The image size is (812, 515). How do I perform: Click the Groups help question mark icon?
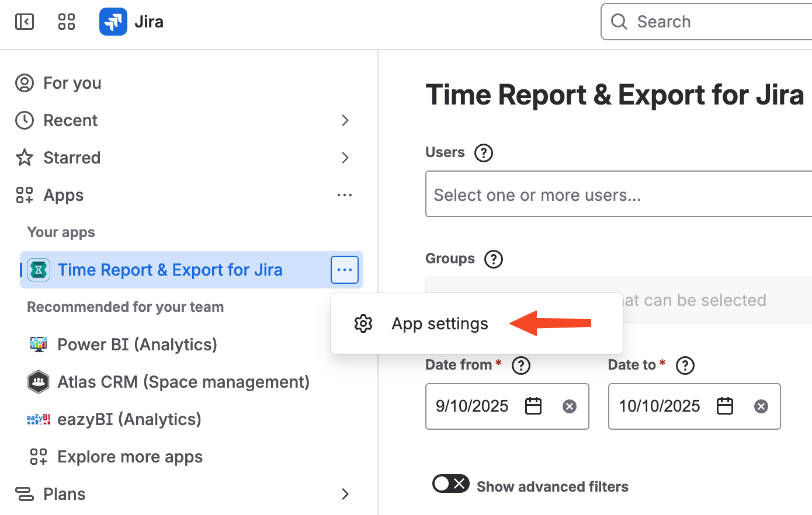click(x=494, y=259)
